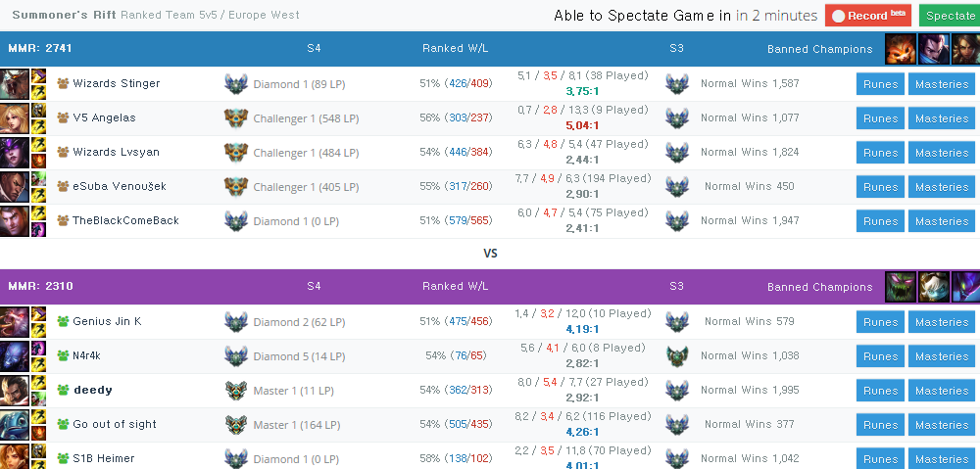View Runes for S1B Heimer
This screenshot has height=469, width=980.
(x=880, y=458)
